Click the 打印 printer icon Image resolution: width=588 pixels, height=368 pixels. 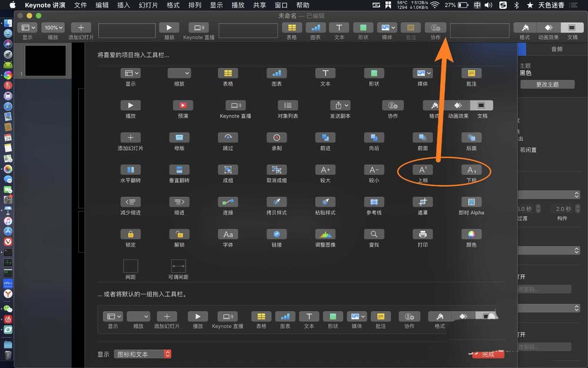423,234
